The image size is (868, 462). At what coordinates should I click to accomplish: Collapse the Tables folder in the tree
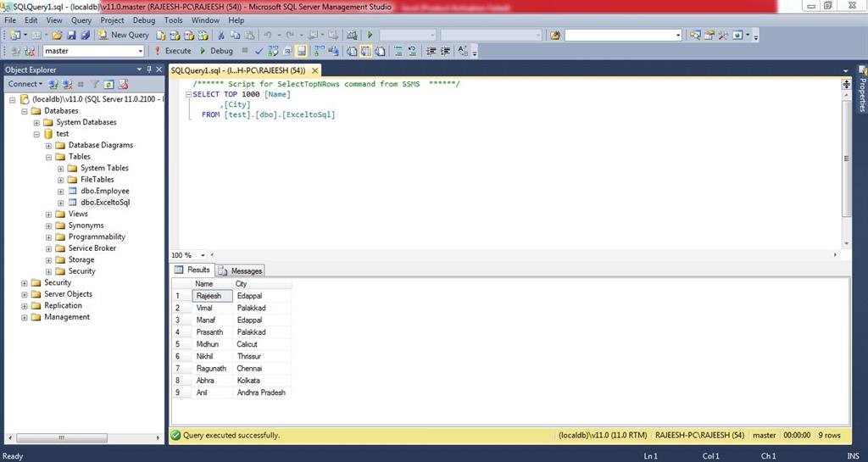48,157
